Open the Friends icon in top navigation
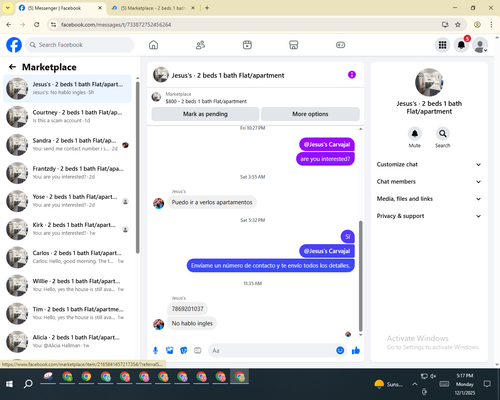Viewport: 500px width, 400px height. pyautogui.click(x=200, y=45)
